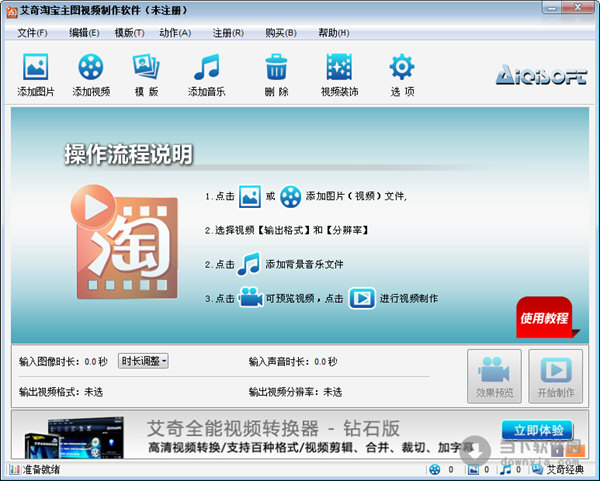
Task: Click the 准备就绪 status icon at bottom left
Action: tap(14, 470)
